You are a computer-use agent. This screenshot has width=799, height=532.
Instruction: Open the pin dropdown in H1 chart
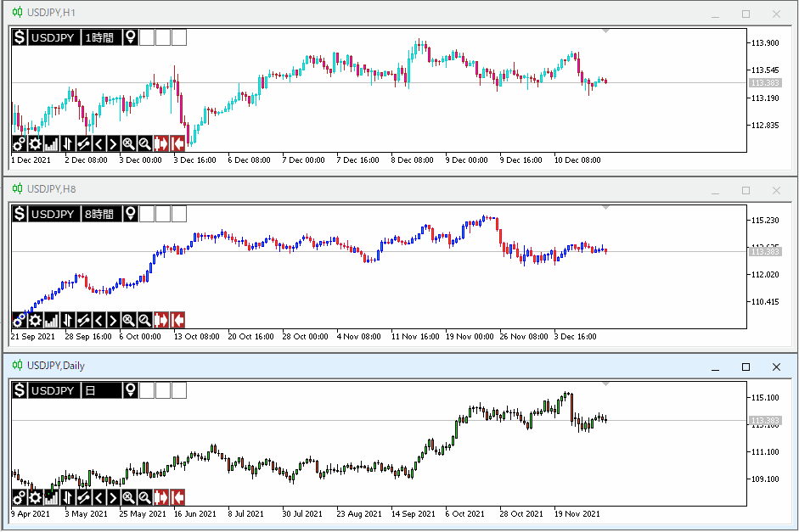131,37
